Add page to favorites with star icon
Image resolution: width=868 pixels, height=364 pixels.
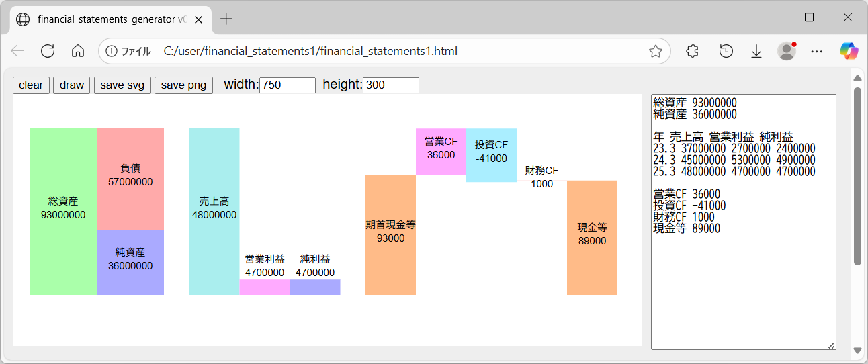pos(655,51)
